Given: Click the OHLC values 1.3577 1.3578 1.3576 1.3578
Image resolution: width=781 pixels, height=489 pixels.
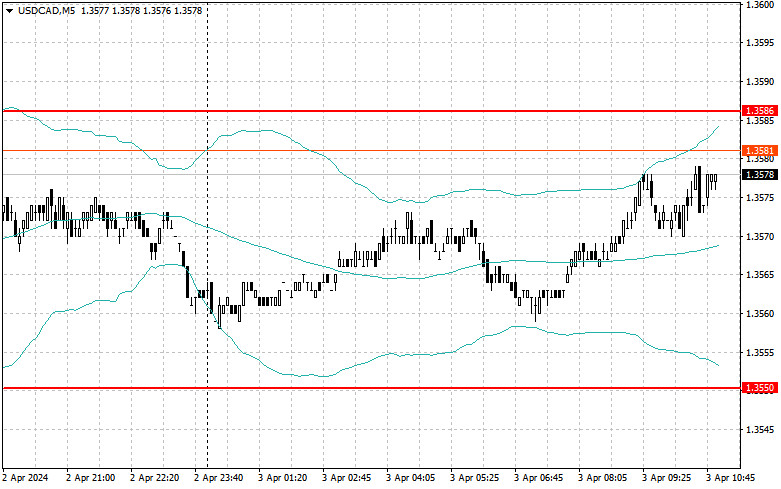Looking at the screenshot, I should 141,10.
